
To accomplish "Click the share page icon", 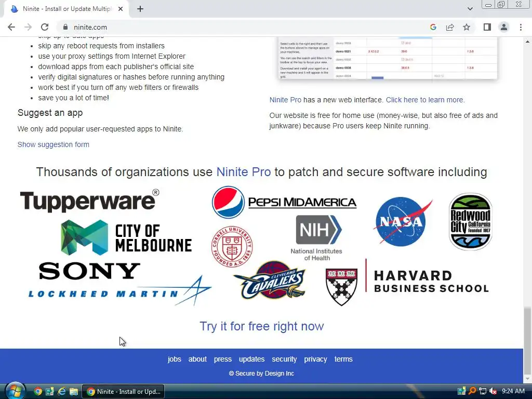I will pos(450,27).
